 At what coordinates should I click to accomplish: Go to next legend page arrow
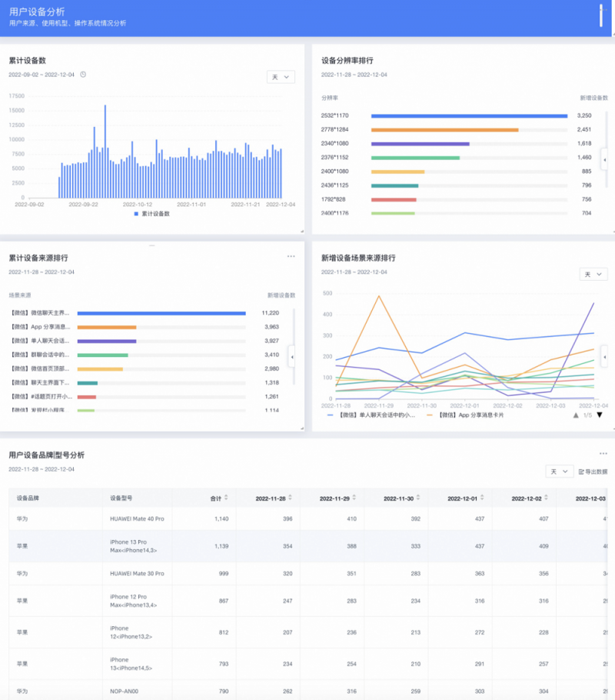coord(600,415)
